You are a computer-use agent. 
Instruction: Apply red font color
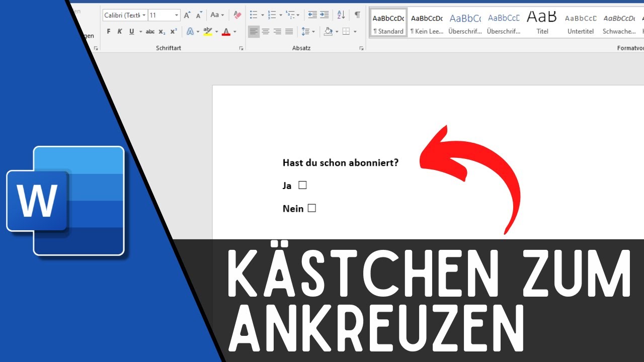pos(226,32)
